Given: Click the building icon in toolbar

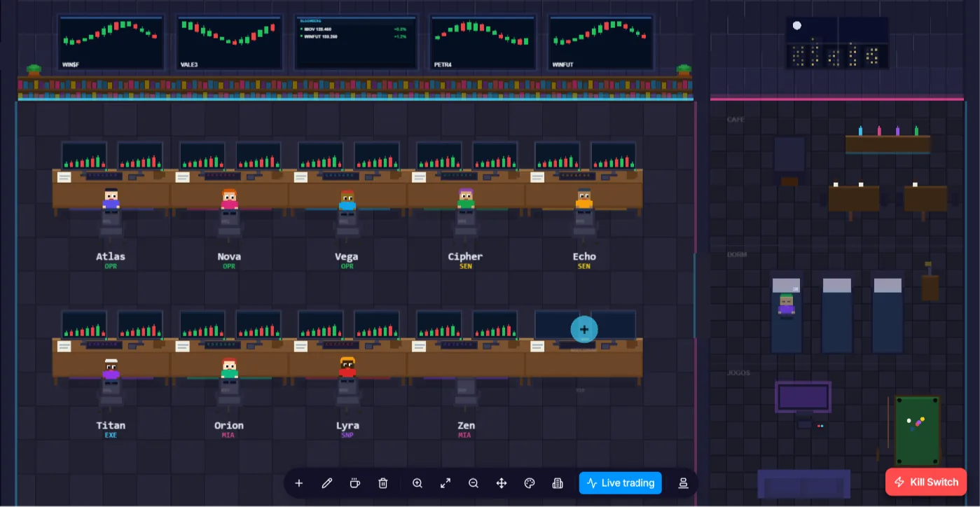Looking at the screenshot, I should coord(558,483).
